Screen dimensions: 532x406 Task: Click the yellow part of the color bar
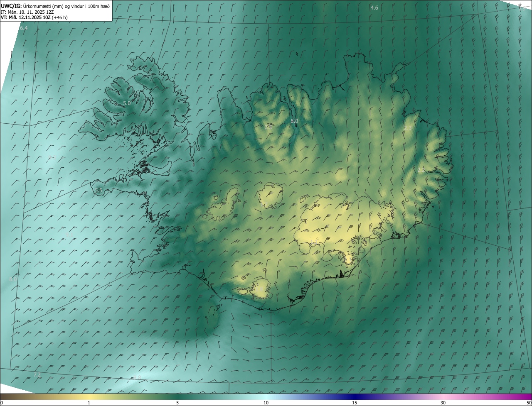pos(89,396)
